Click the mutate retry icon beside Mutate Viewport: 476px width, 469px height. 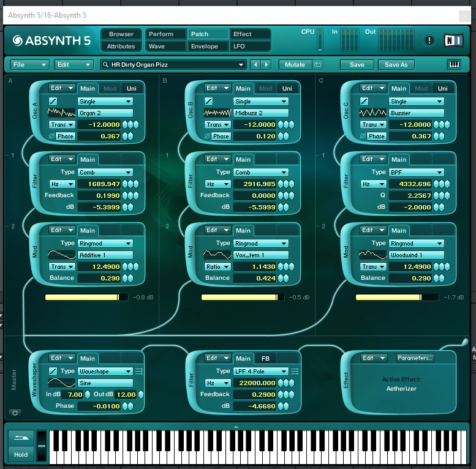[317, 65]
